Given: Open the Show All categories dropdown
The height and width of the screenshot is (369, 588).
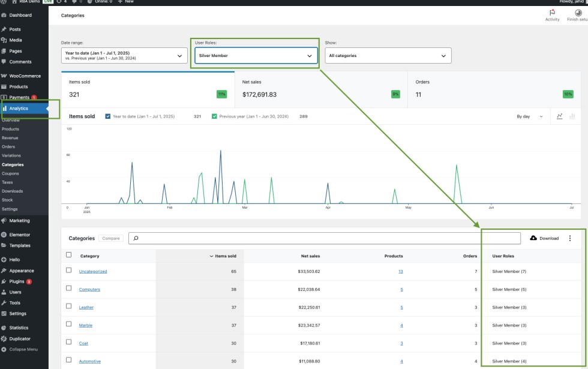Looking at the screenshot, I should 388,56.
